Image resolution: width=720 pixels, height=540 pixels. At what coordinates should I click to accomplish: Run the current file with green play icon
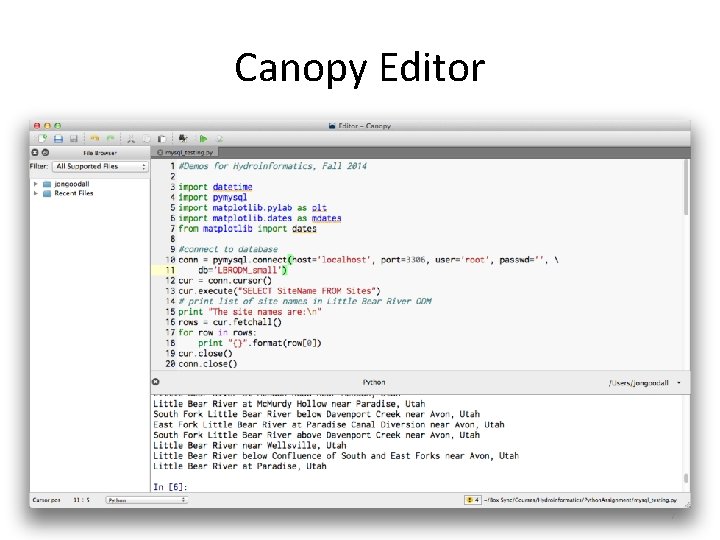pyautogui.click(x=203, y=138)
